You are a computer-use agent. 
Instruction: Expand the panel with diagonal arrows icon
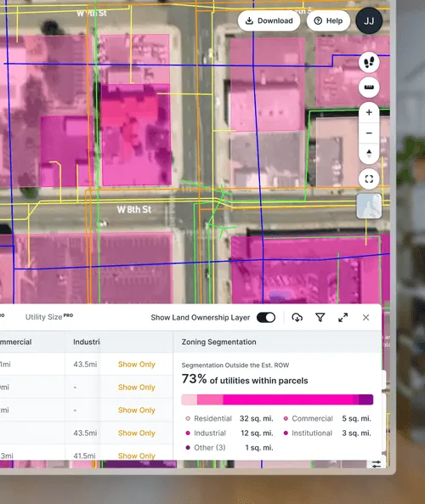pyautogui.click(x=343, y=318)
